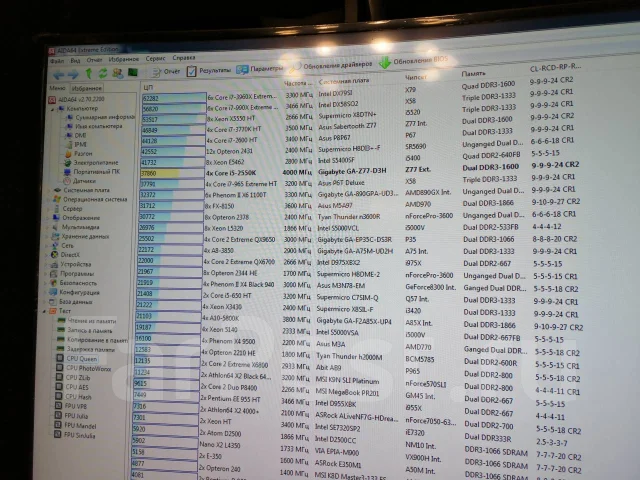Viewport: 640px width, 480px height.
Task: Click the Память column header
Action: (x=473, y=73)
